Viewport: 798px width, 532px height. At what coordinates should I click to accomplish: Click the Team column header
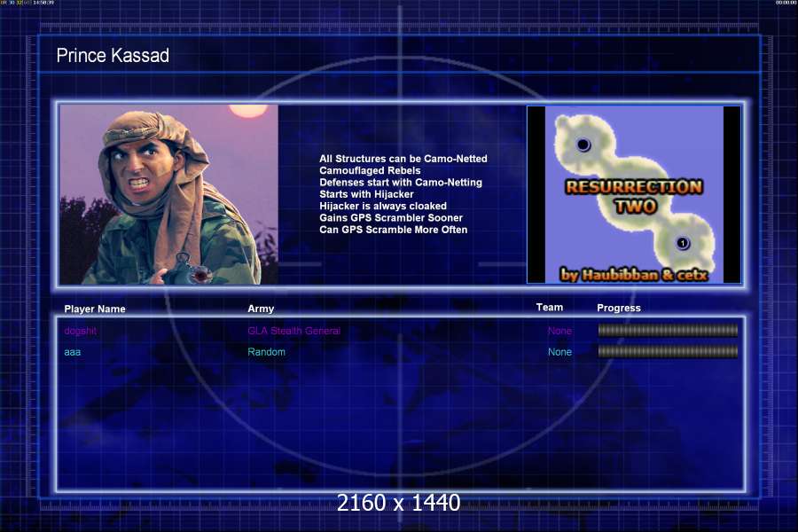[549, 307]
